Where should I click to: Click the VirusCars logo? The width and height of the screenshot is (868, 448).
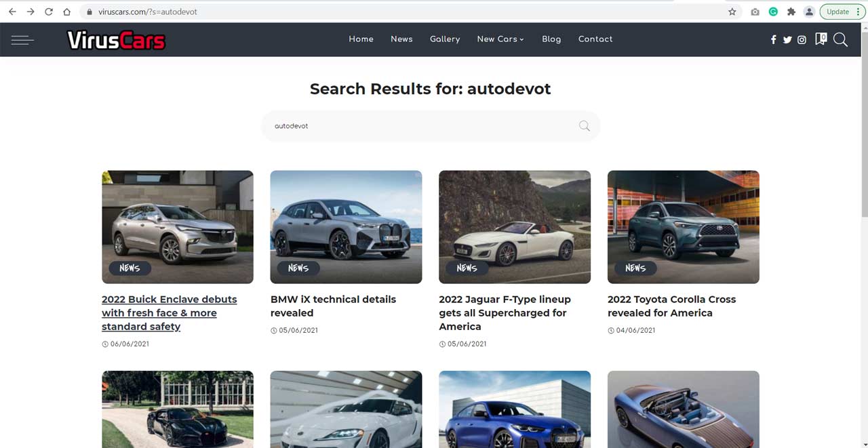116,41
